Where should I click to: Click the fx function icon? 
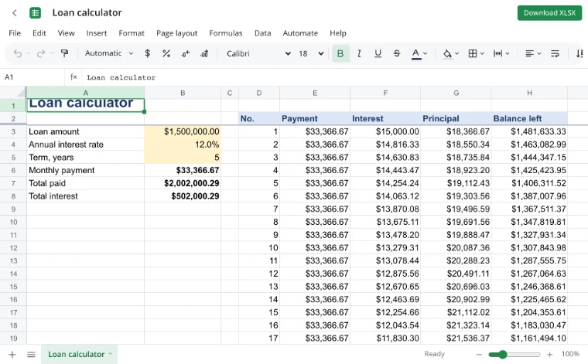(x=73, y=77)
